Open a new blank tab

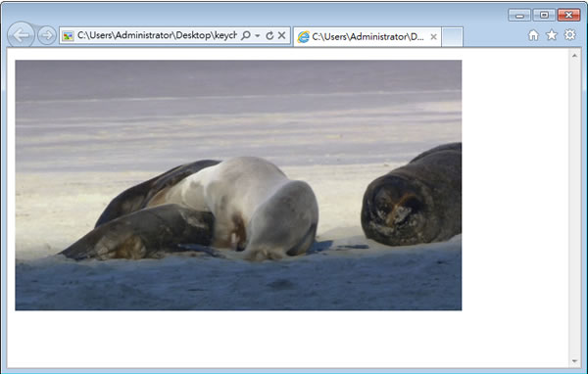(452, 37)
